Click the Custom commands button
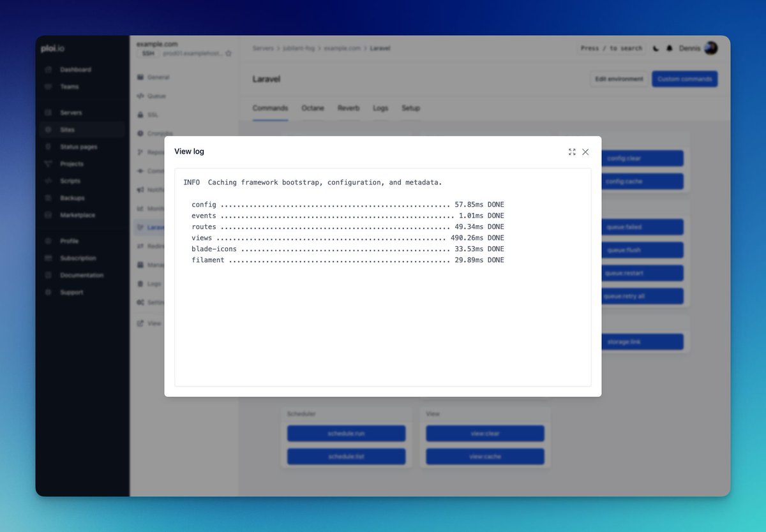This screenshot has width=766, height=532. click(685, 79)
